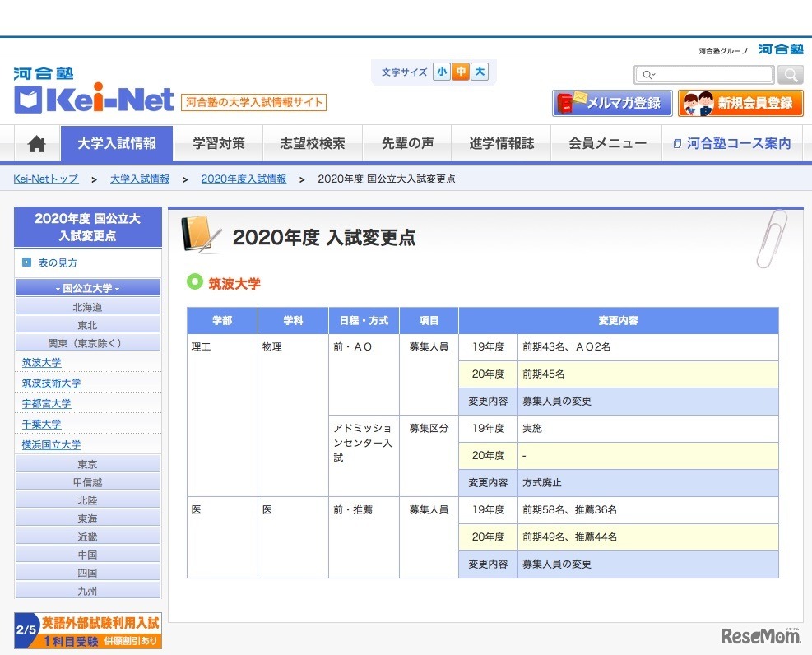
Task: Open the 2020年度入試情報 breadcrumb link
Action: coord(244,179)
